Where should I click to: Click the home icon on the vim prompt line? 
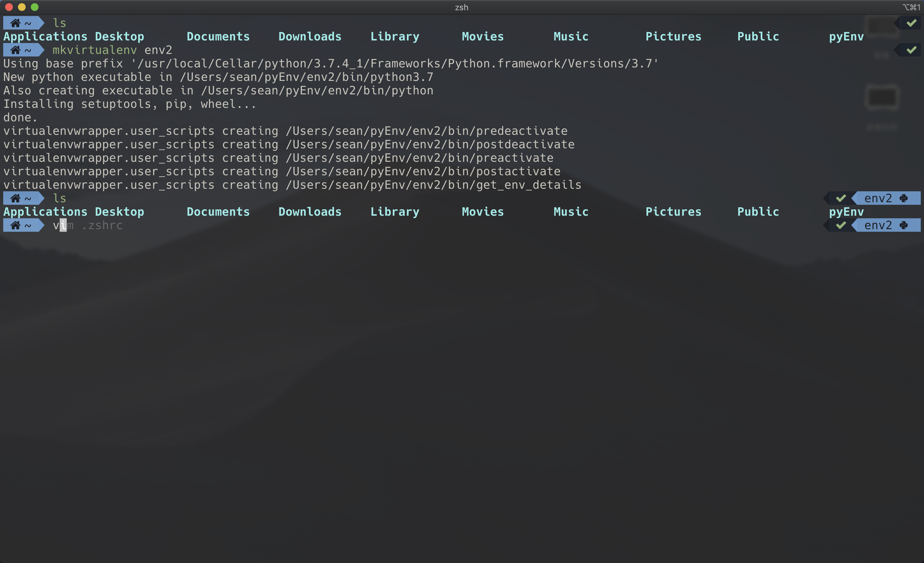[15, 225]
